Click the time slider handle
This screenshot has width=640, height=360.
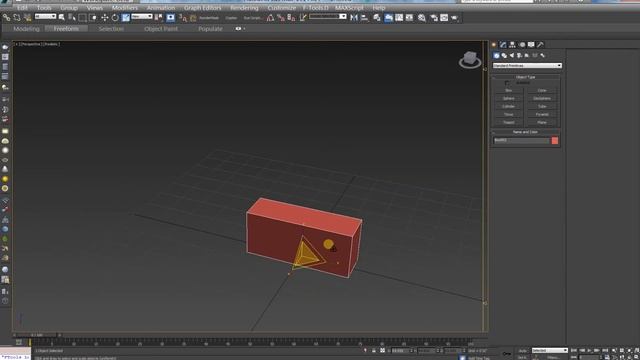[37, 335]
